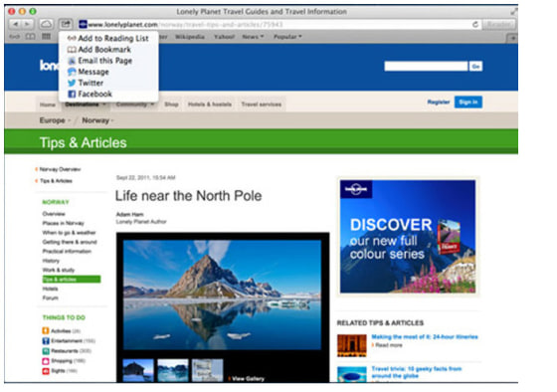557x392 pixels.
Task: Go back using Safari back arrow
Action: [15, 24]
